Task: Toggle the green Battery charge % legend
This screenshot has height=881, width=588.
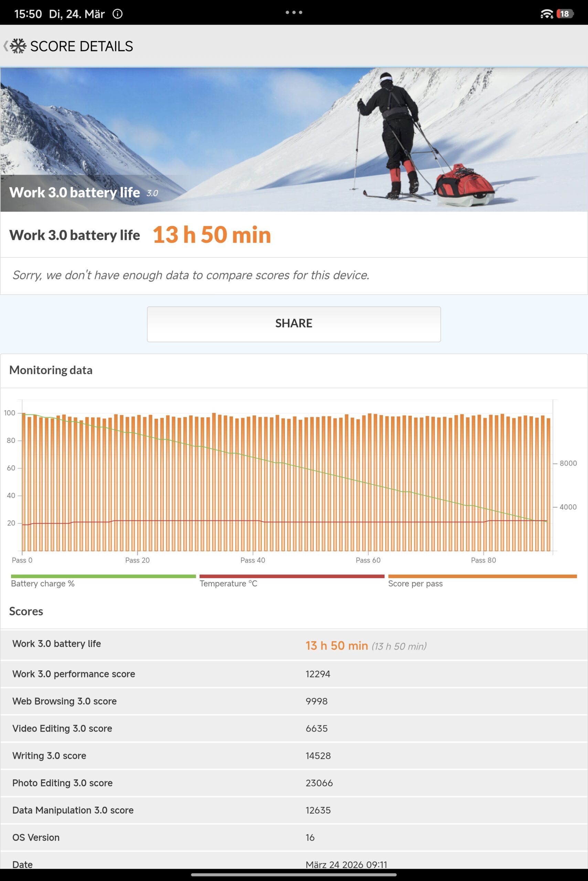Action: [x=103, y=581]
